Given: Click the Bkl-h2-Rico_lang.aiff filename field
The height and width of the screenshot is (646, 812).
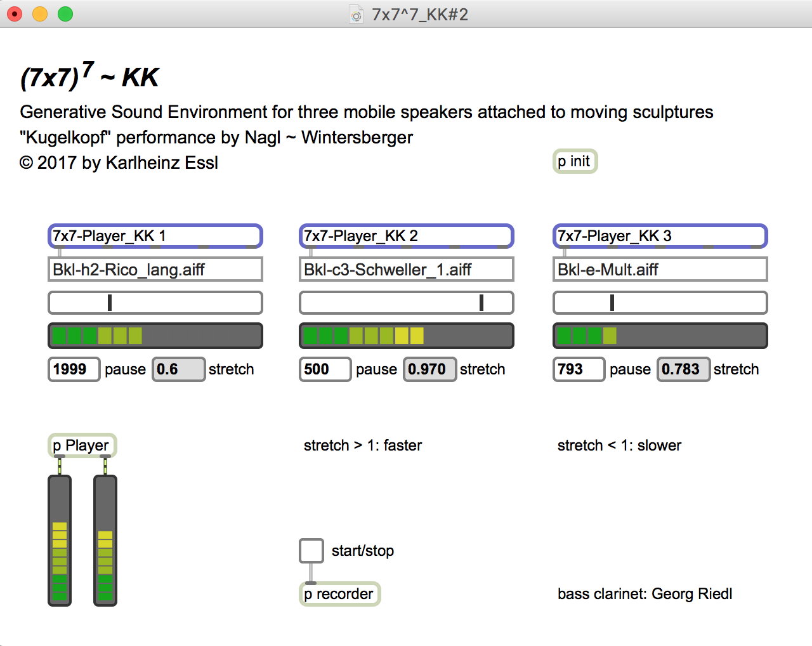Looking at the screenshot, I should (155, 270).
